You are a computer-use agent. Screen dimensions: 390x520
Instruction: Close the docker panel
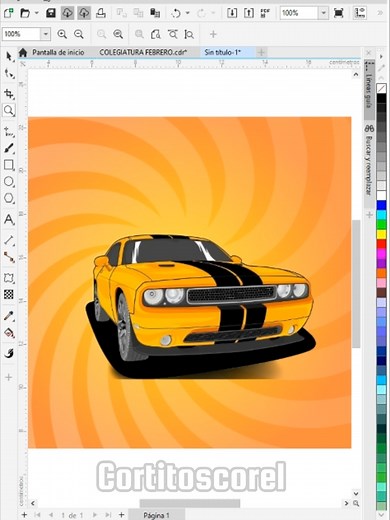(x=369, y=53)
